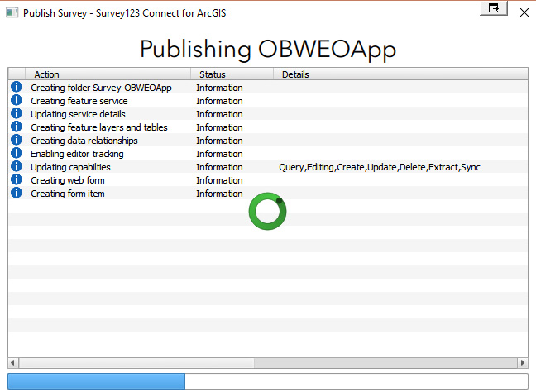Click info icon beside Creating folder Survey-OBWEOApp
536x392 pixels.
point(16,87)
